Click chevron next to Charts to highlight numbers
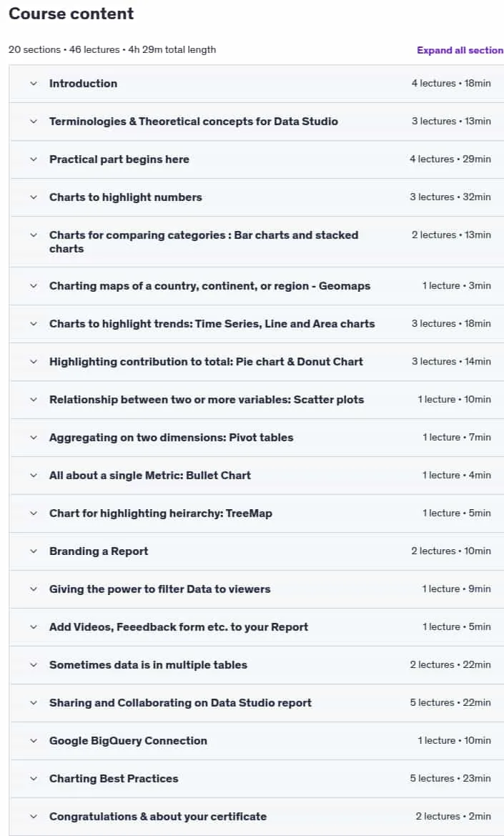The height and width of the screenshot is (836, 504). (x=34, y=197)
